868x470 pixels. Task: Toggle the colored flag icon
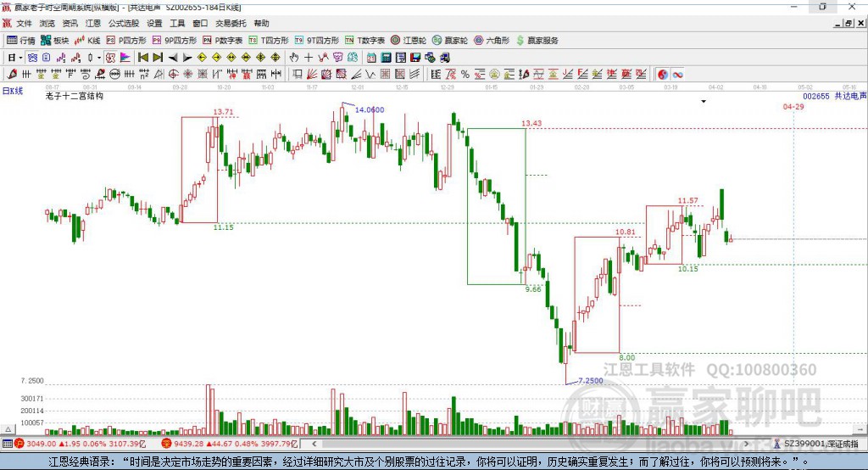click(x=125, y=58)
